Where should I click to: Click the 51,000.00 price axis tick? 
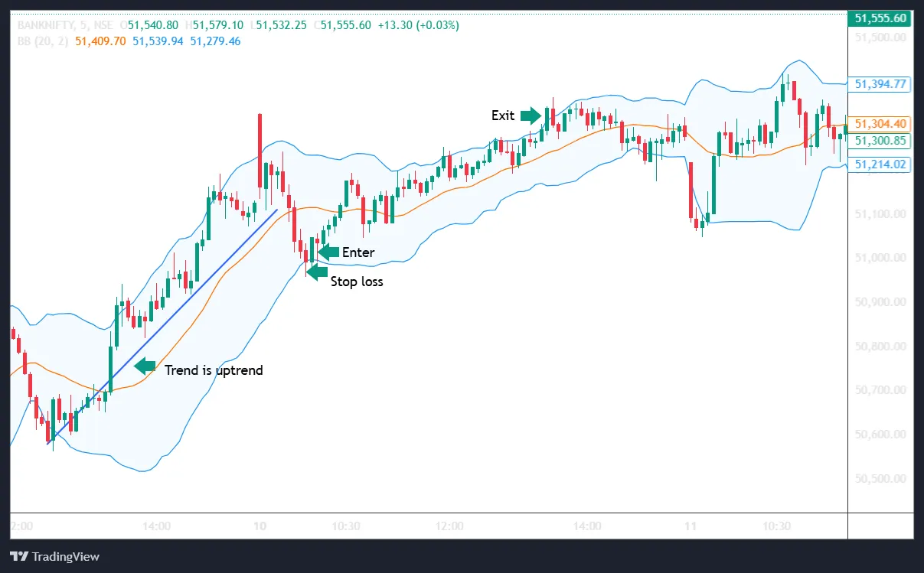(x=881, y=258)
